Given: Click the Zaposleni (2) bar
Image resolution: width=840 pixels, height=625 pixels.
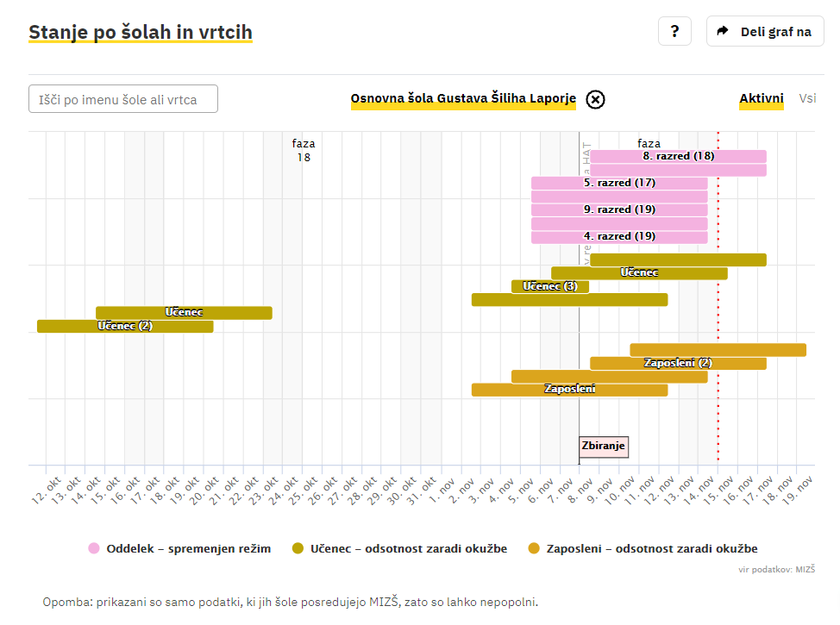Looking at the screenshot, I should (x=678, y=363).
